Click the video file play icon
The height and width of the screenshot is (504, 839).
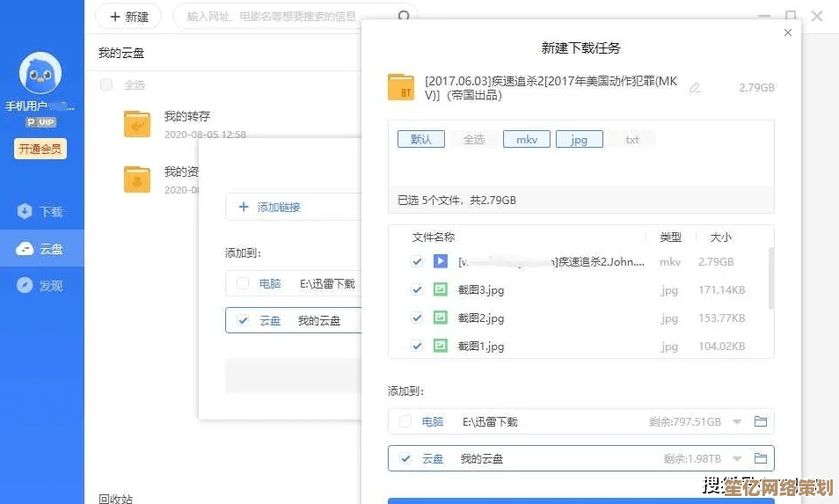coord(441,261)
